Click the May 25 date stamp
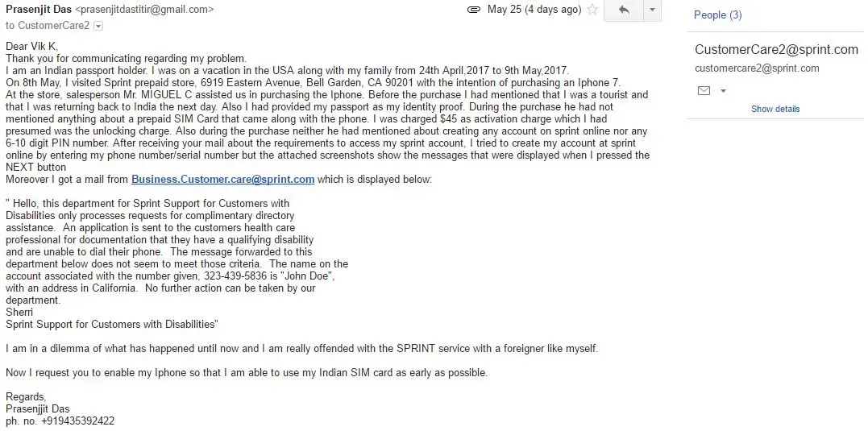 [534, 10]
